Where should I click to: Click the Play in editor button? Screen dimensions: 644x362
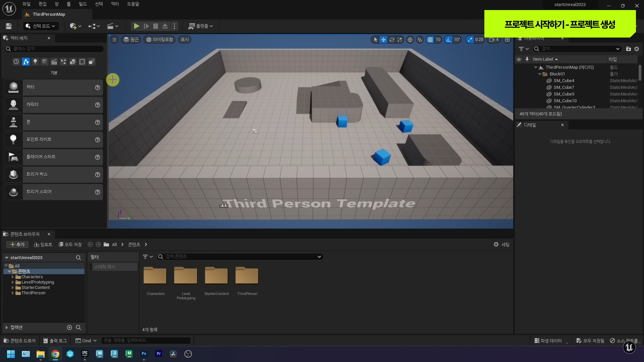click(x=136, y=26)
